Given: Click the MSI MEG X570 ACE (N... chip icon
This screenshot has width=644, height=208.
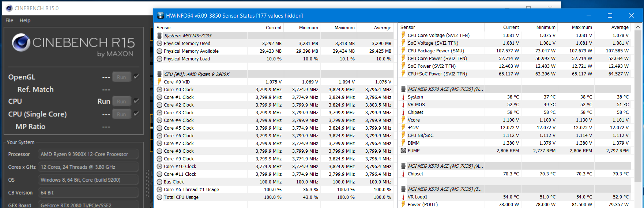Looking at the screenshot, I should (x=403, y=89).
